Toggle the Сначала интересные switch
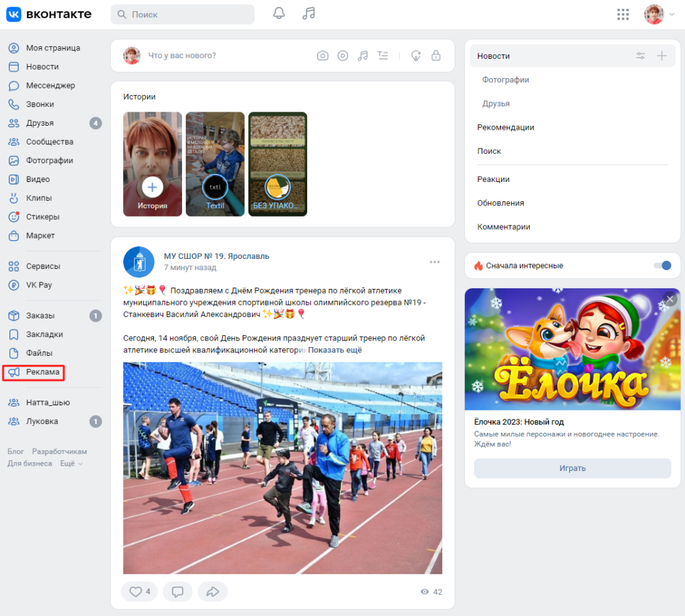This screenshot has height=616, width=685. point(662,266)
